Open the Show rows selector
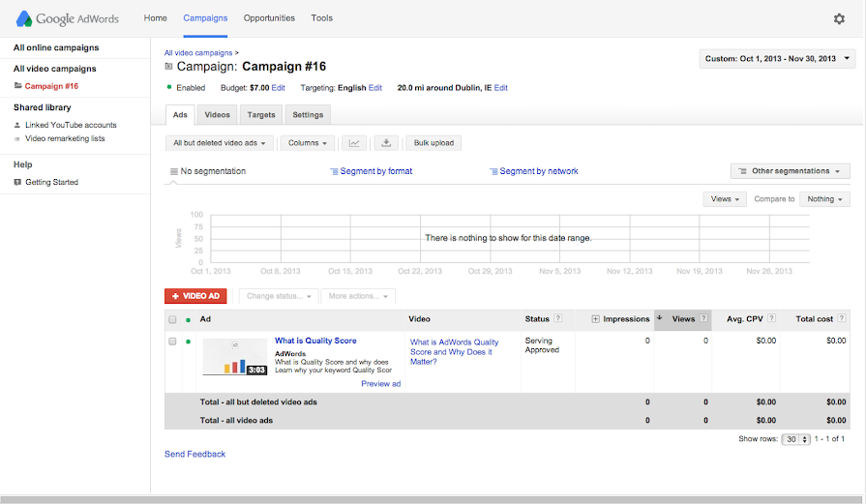866x504 pixels. coord(795,438)
